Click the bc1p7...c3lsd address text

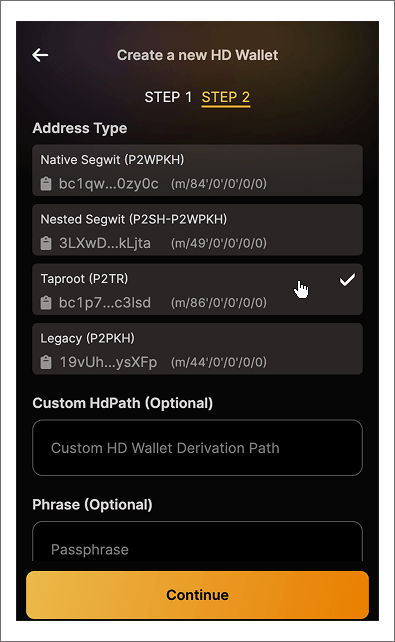[105, 303]
